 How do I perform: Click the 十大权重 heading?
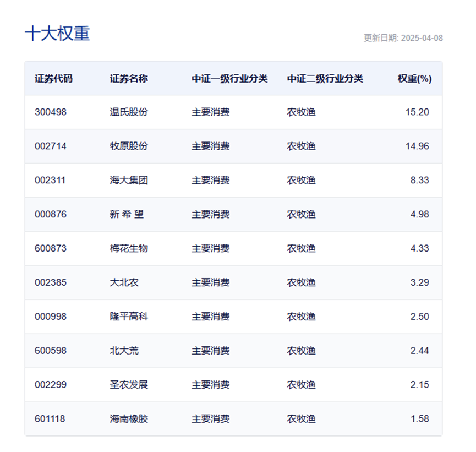click(x=57, y=33)
